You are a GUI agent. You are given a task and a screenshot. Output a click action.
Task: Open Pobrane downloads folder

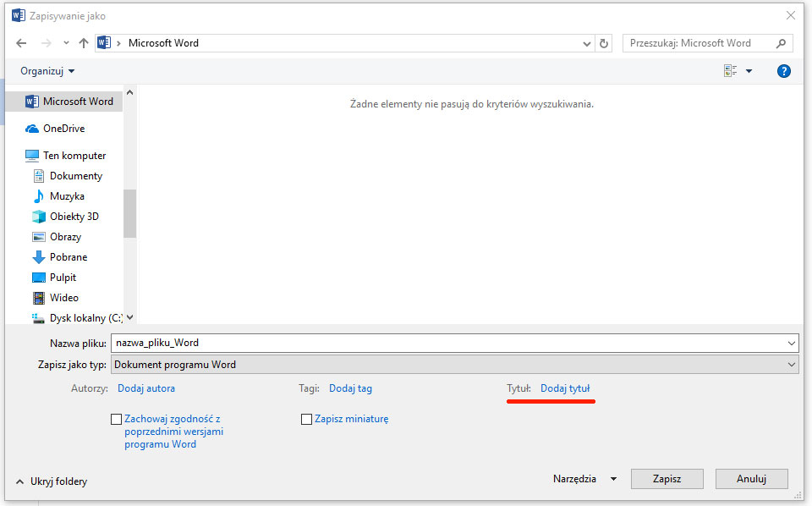[x=68, y=257]
